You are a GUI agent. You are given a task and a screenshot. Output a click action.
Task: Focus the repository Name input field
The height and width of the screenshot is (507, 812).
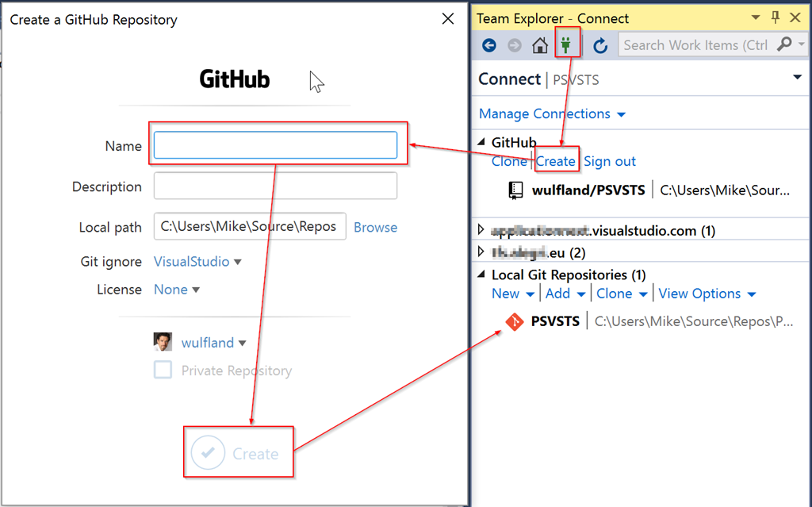coord(275,145)
